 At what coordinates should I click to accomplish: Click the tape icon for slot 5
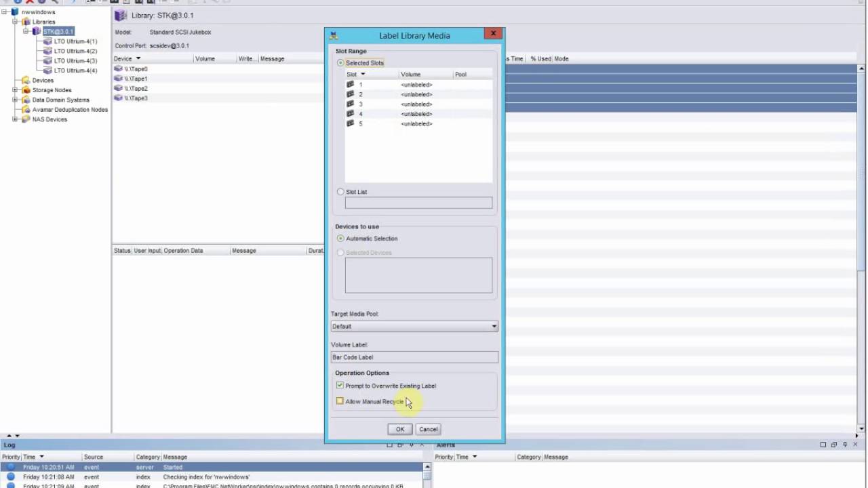(x=351, y=123)
